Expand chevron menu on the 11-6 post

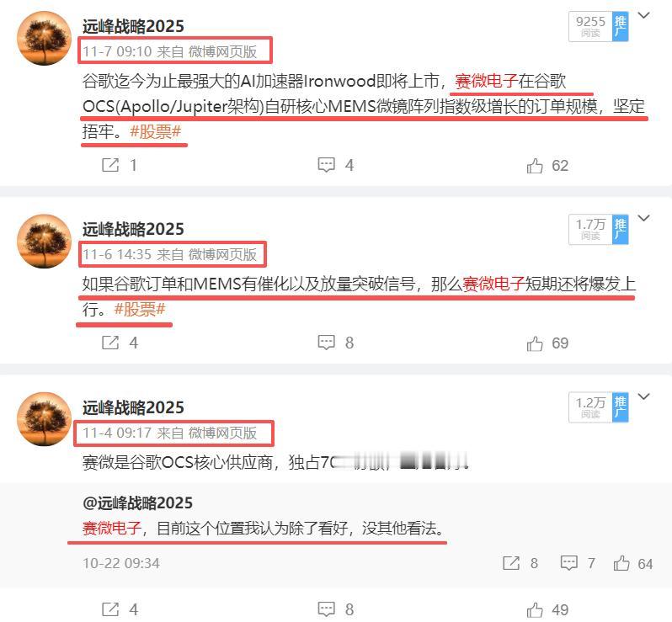click(x=643, y=218)
